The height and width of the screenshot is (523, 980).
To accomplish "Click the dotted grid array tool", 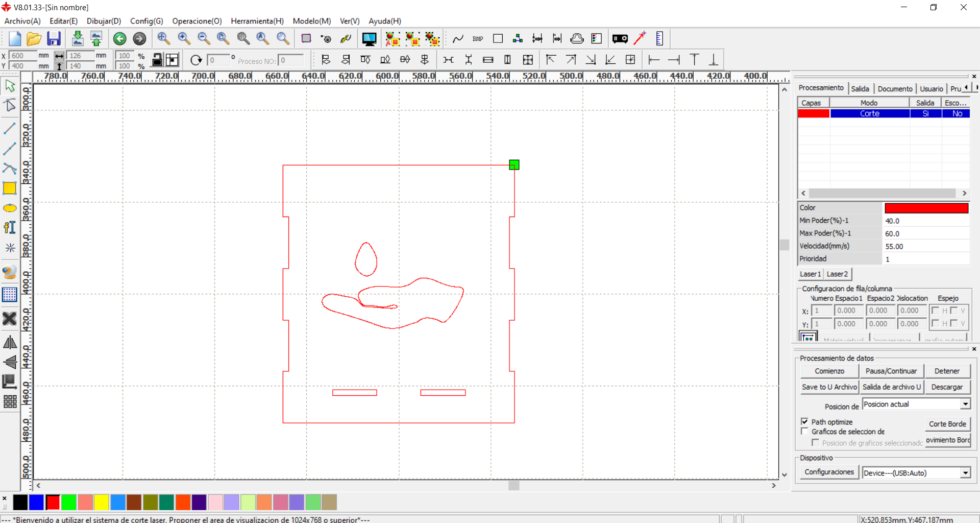I will click(x=10, y=295).
